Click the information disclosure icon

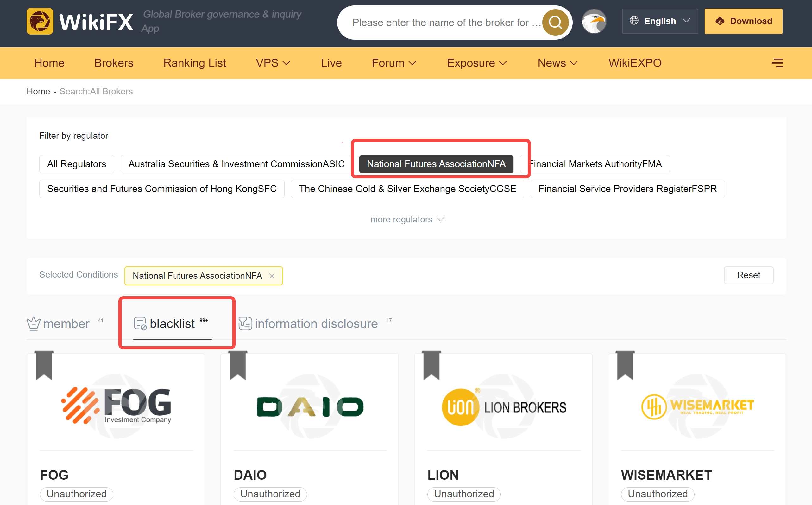(x=245, y=323)
